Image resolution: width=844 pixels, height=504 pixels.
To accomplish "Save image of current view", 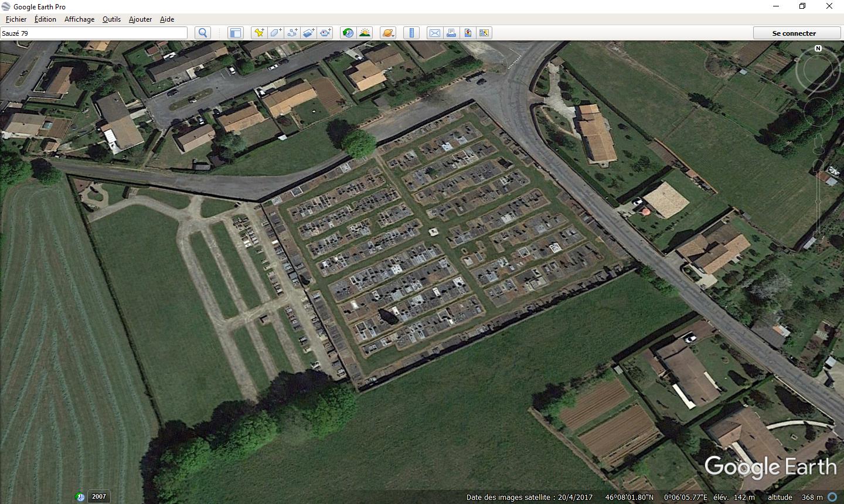I will point(468,33).
